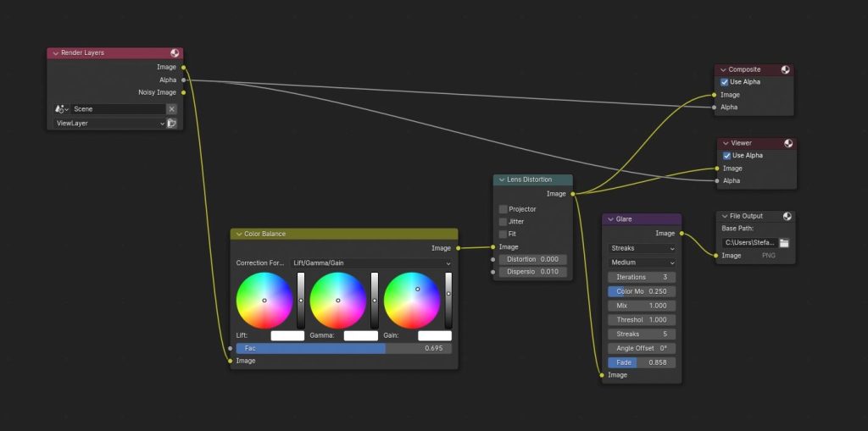Screen dimensions: 868x431
Task: Click the Angle Offset field showing 0°
Action: click(642, 349)
